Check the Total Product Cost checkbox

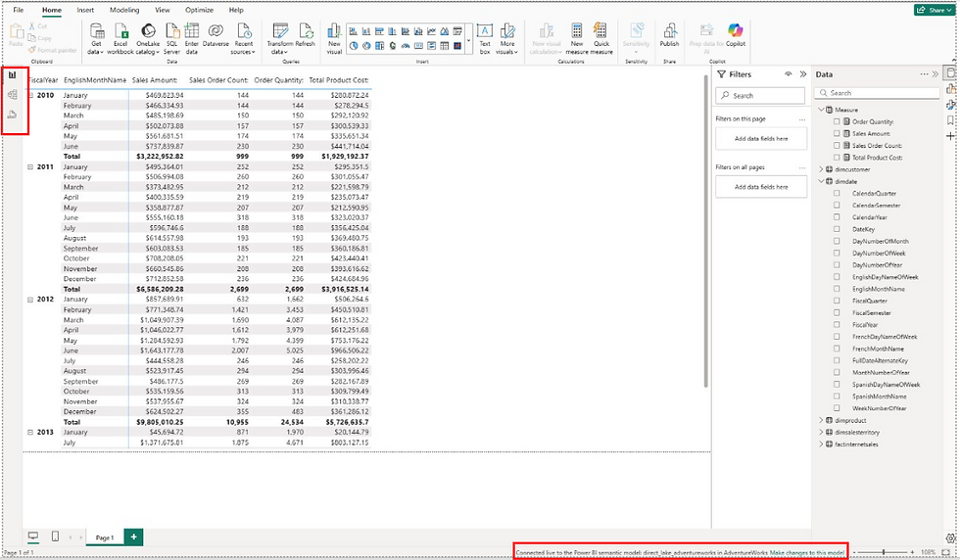click(x=837, y=158)
